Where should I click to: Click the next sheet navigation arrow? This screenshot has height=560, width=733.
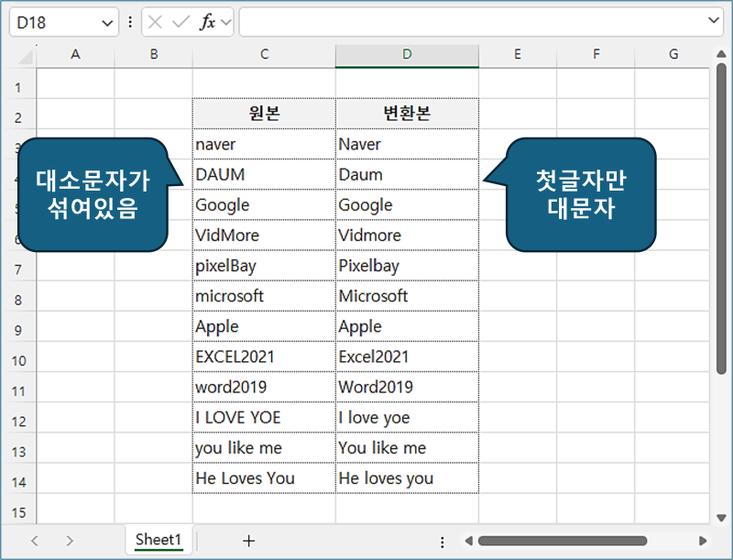(70, 541)
